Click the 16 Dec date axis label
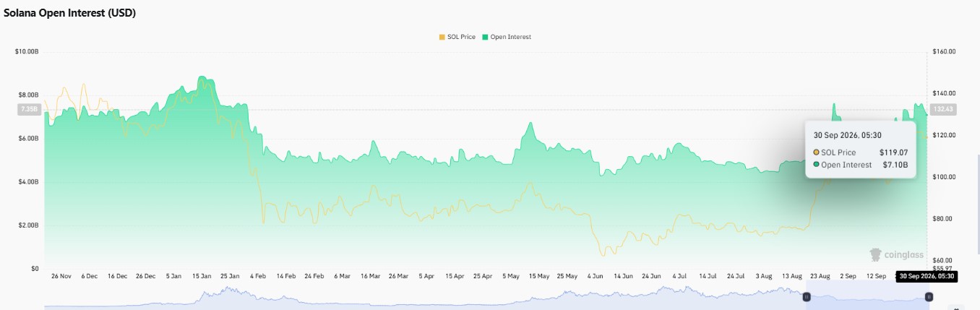 tap(117, 276)
